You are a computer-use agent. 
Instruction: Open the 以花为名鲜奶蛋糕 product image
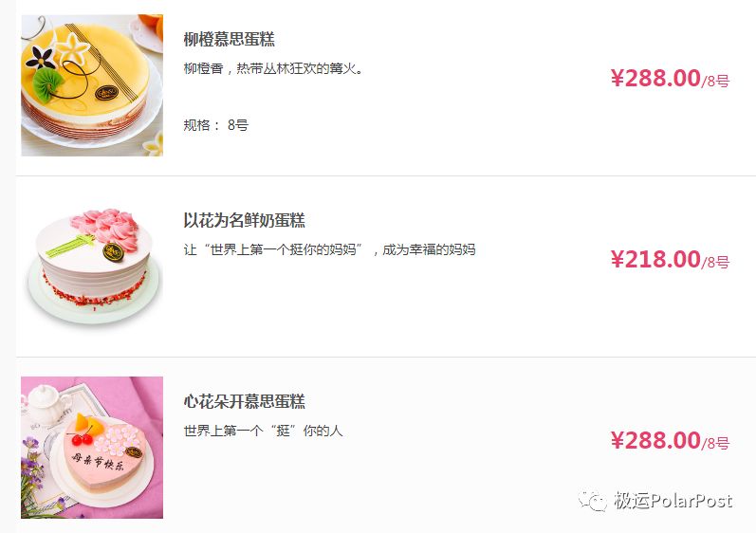(92, 266)
